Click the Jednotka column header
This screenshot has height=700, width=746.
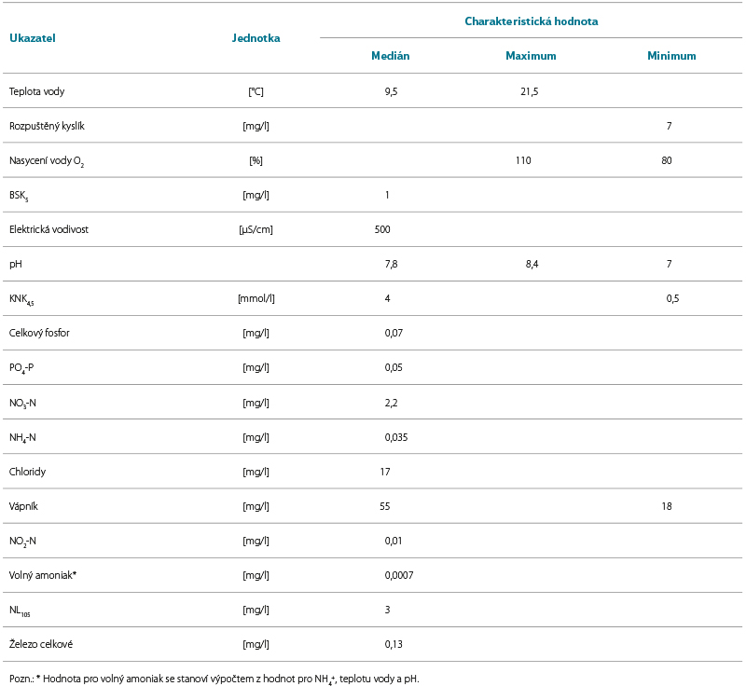pyautogui.click(x=256, y=38)
